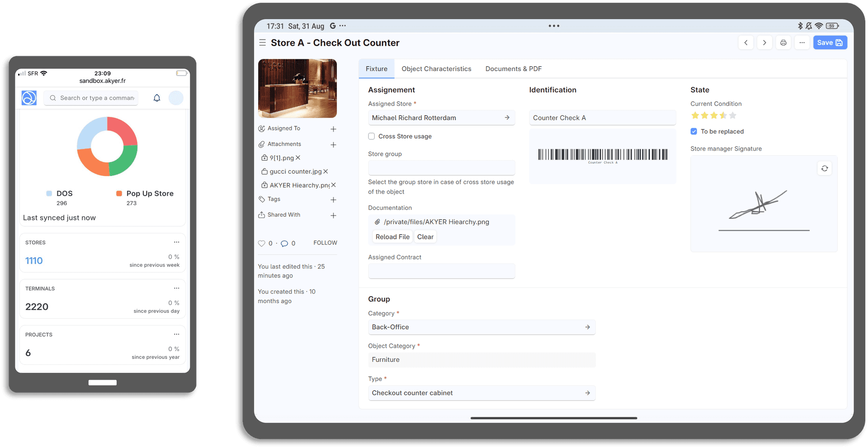This screenshot has height=448, width=868.
Task: Add Shared With user via plus
Action: 333,215
